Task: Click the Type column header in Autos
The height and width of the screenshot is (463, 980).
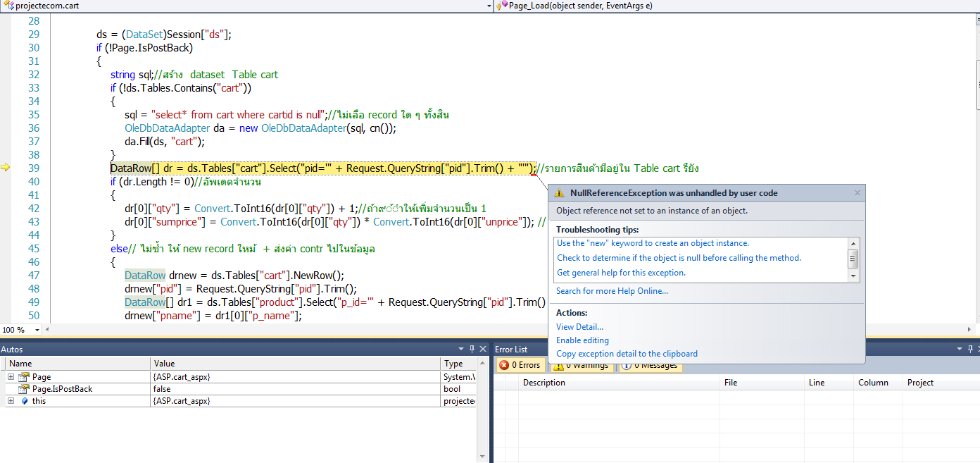Action: click(x=458, y=364)
